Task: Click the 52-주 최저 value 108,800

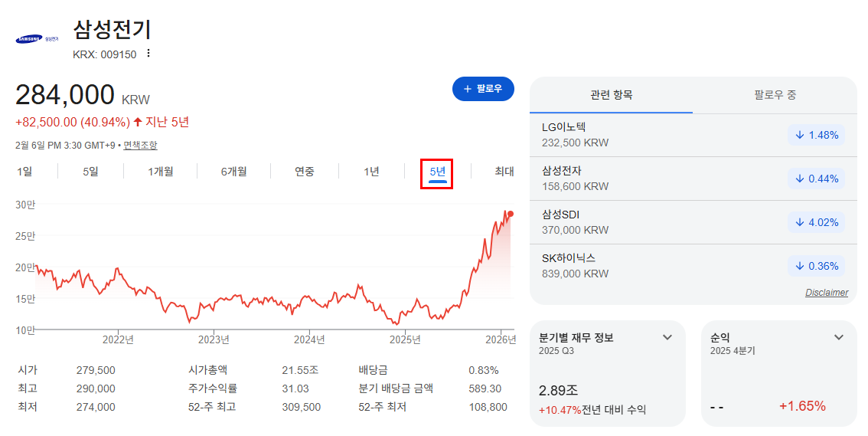Action: click(488, 407)
